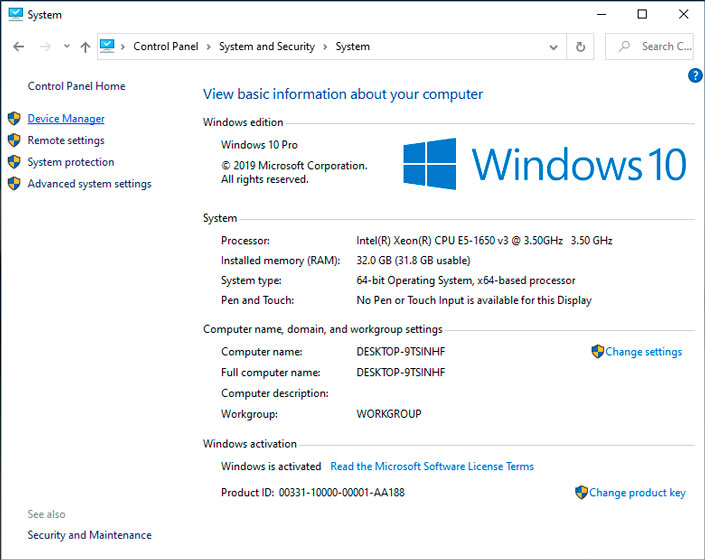Open Device Manager link

tap(66, 118)
